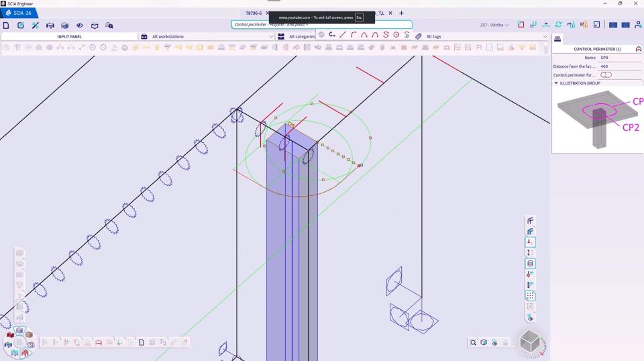Click the New project file icon
Image resolution: width=644 pixels, height=361 pixels.
[x=6, y=25]
